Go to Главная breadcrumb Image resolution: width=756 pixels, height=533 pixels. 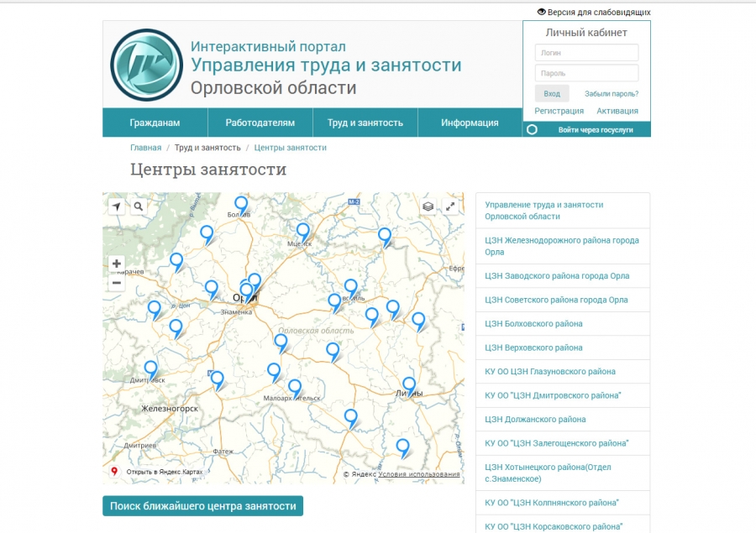tap(145, 148)
